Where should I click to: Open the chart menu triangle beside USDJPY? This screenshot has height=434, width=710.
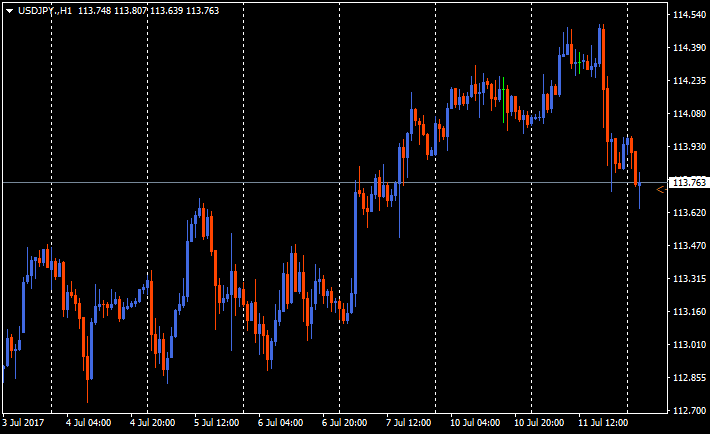10,11
